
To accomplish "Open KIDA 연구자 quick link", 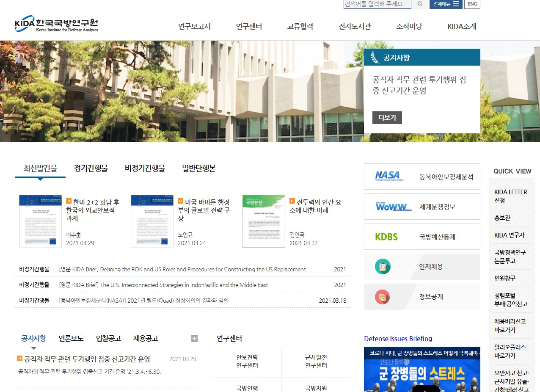I will pos(510,235).
